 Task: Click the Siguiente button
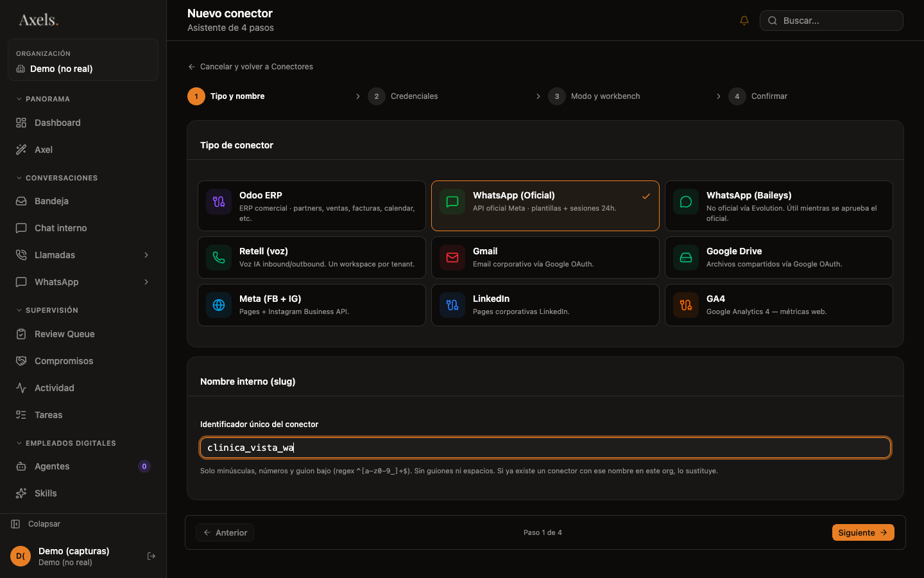point(863,532)
